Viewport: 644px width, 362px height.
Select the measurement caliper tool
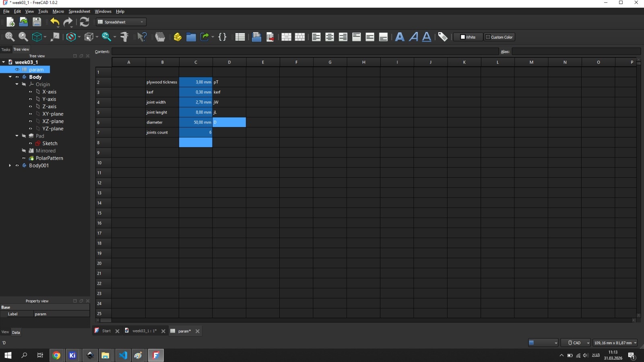point(125,37)
